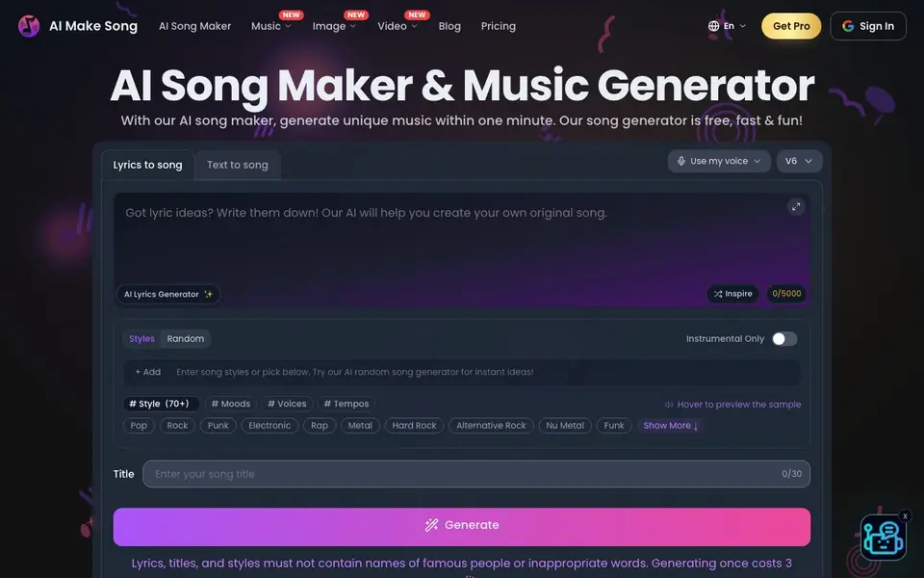Open the chatbot assistant icon
924x578 pixels.
tap(883, 538)
